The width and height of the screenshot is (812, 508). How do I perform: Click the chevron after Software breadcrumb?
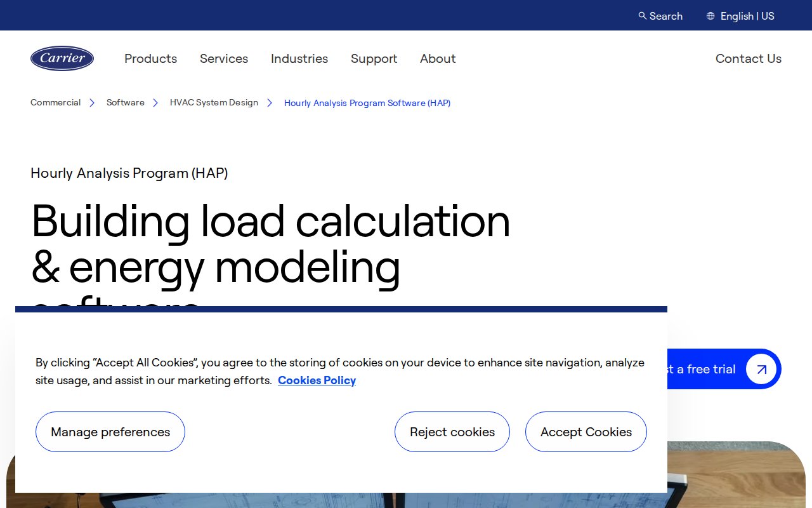pyautogui.click(x=155, y=103)
